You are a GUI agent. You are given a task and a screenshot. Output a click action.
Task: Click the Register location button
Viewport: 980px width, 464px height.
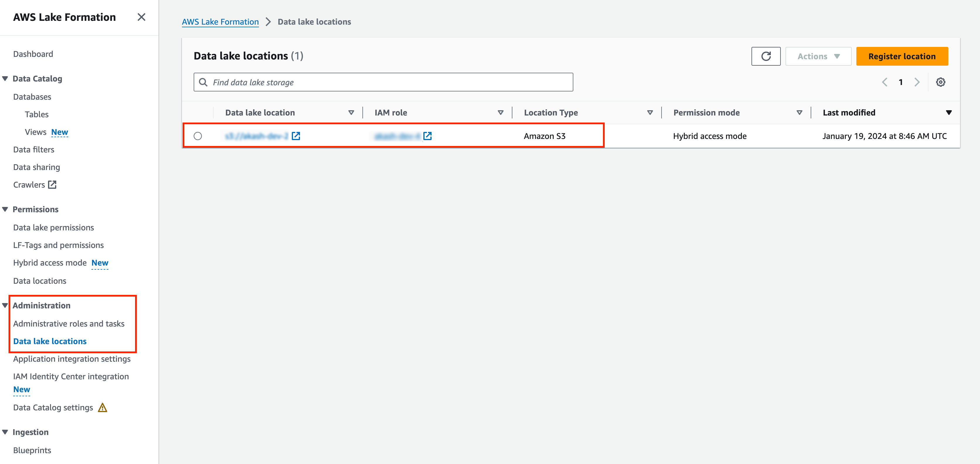(x=902, y=56)
